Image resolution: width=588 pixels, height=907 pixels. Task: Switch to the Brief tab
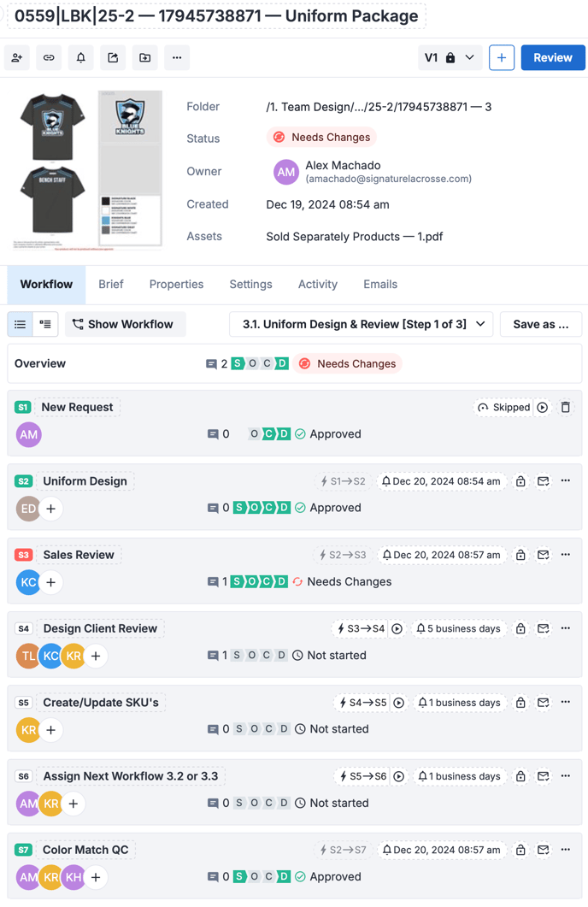111,285
